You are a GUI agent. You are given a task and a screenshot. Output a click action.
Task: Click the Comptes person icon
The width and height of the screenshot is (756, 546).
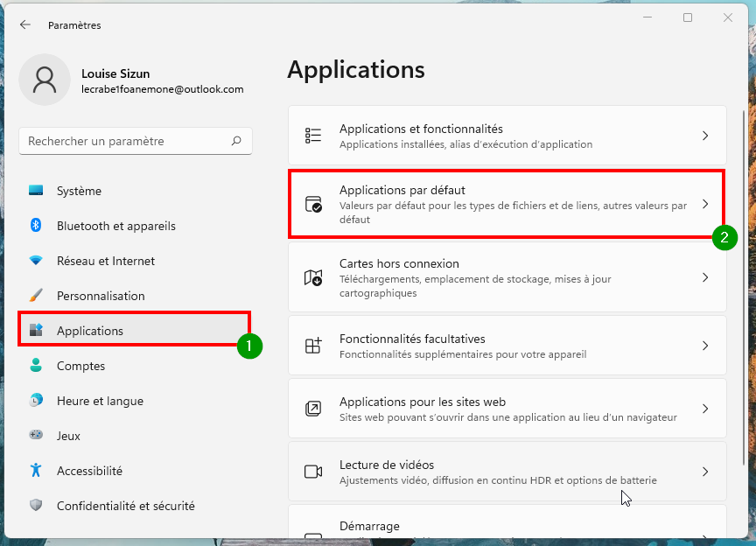tap(36, 365)
